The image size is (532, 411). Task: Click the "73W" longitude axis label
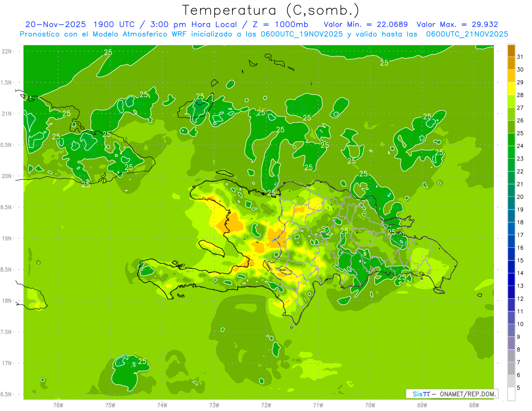click(x=214, y=405)
